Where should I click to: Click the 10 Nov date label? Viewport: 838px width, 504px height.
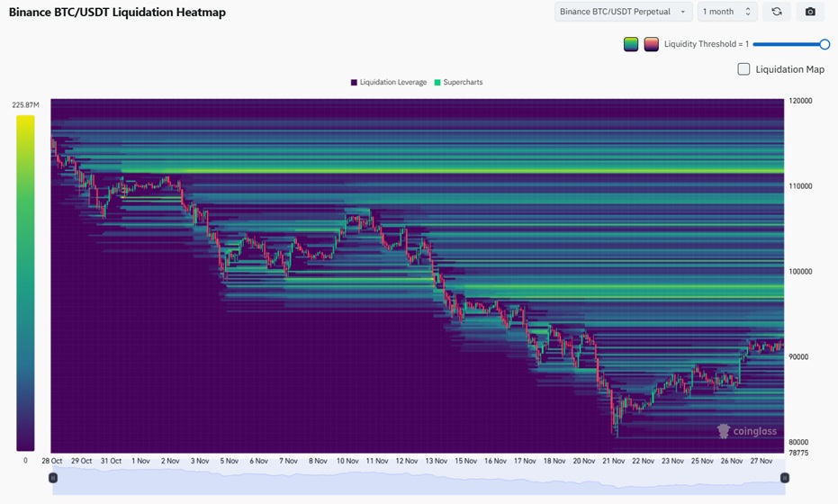[347, 461]
